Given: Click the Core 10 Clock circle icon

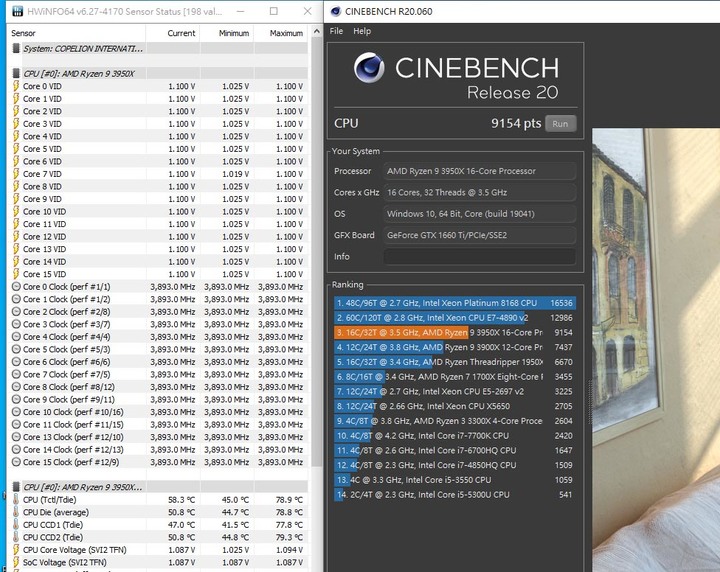Looking at the screenshot, I should (16, 412).
